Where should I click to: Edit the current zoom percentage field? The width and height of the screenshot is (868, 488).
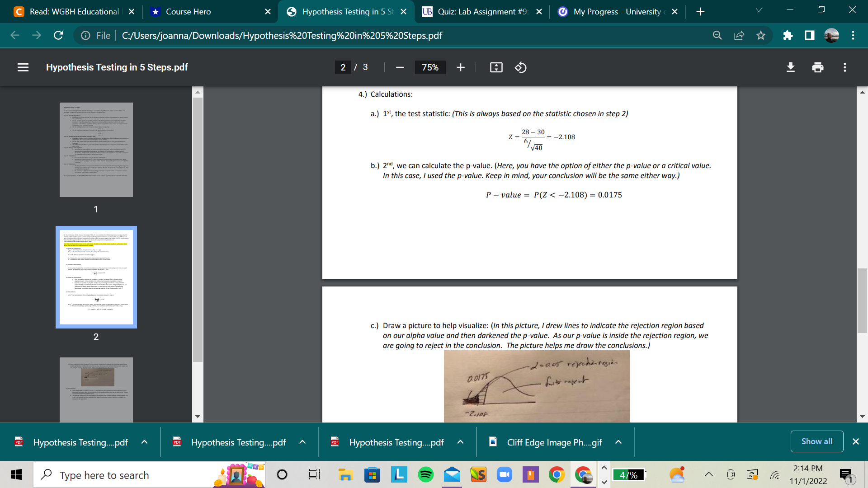[x=429, y=67]
